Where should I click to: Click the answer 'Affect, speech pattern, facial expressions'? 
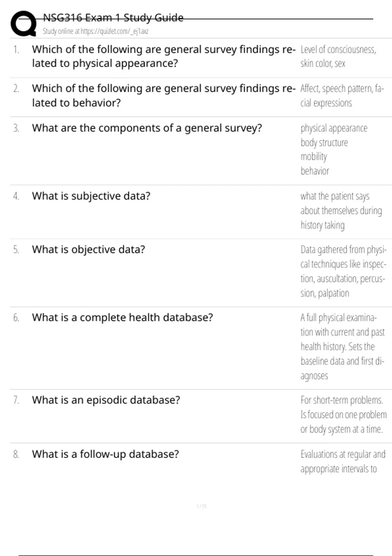(x=342, y=96)
